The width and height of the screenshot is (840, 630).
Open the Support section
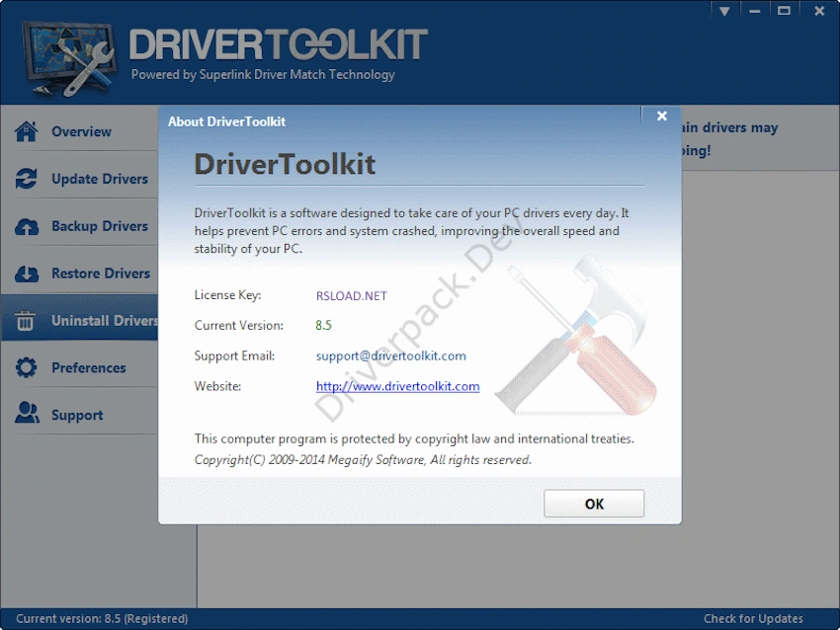point(77,415)
